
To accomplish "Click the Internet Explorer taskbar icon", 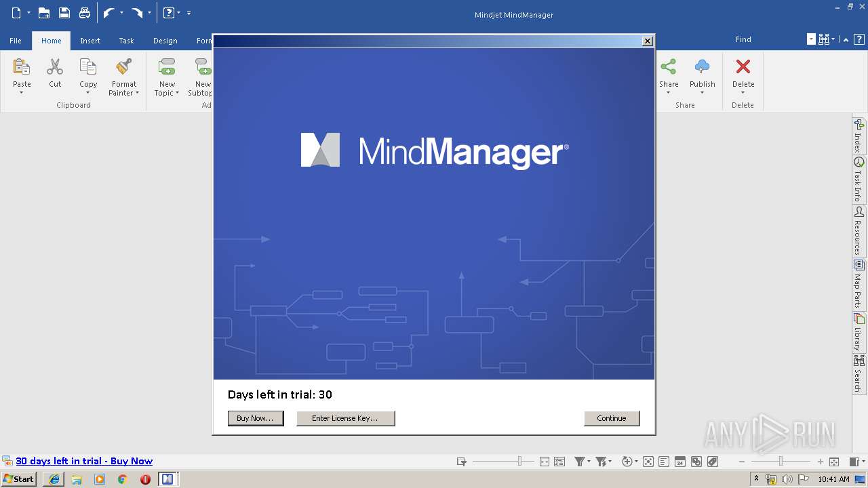I will [x=54, y=479].
